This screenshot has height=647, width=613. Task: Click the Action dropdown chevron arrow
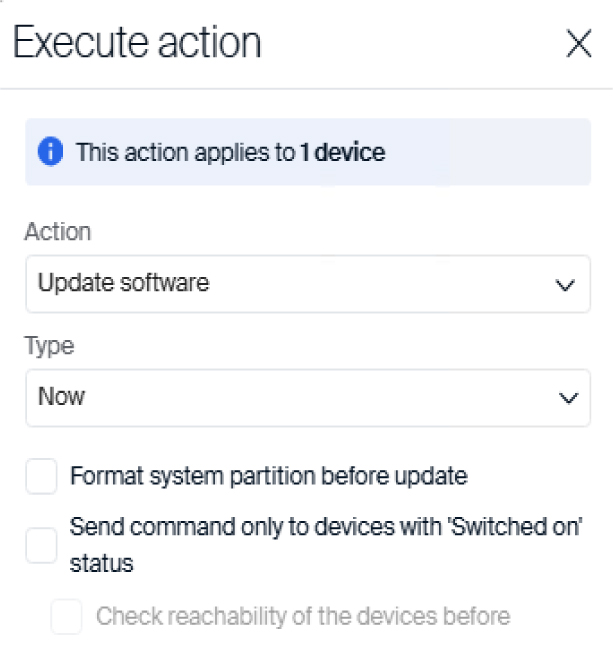[565, 285]
